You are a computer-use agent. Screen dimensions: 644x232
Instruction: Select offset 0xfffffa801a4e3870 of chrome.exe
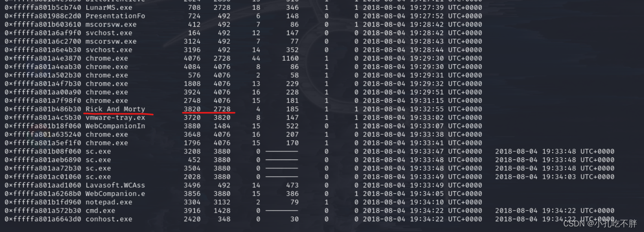tap(43, 58)
